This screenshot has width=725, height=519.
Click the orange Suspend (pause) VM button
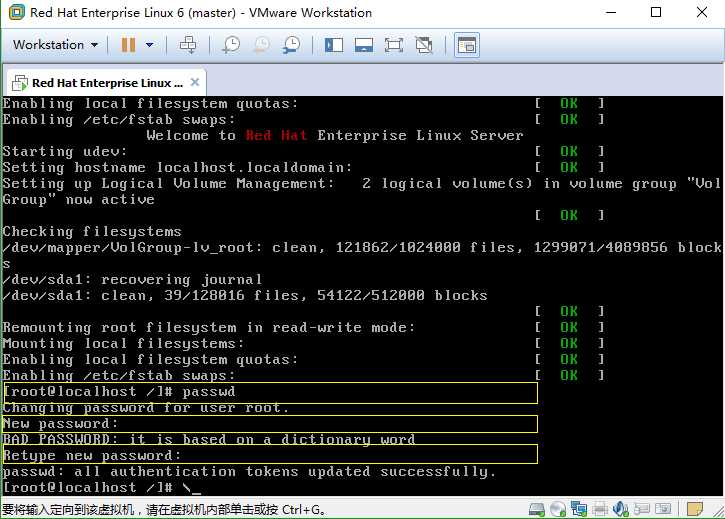(x=128, y=45)
